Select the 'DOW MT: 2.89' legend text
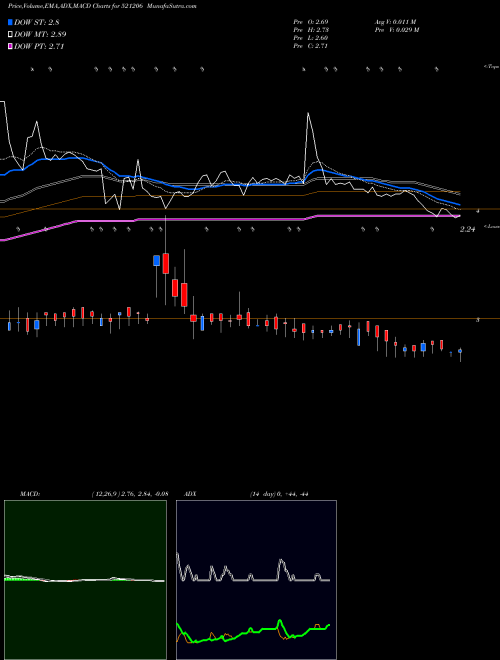Viewport: 500px width, 660px height. [x=40, y=34]
